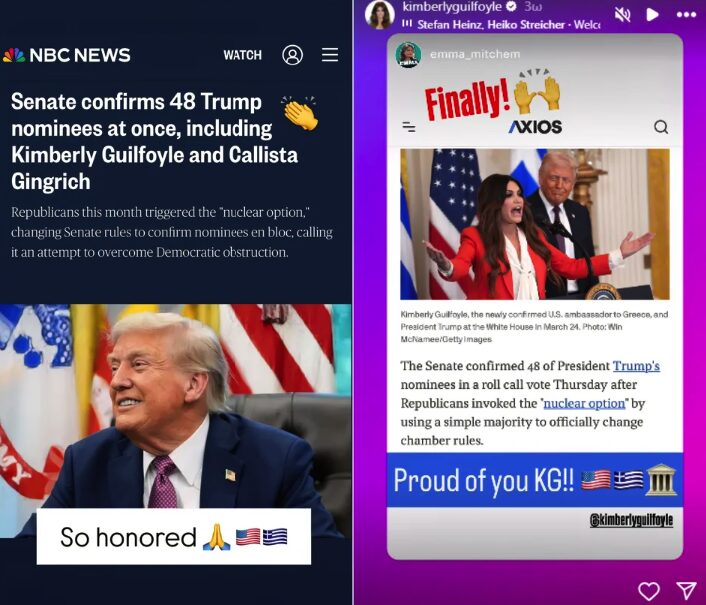706x605 pixels.
Task: Open the "Trump's" hyperlink in article
Action: [x=636, y=366]
